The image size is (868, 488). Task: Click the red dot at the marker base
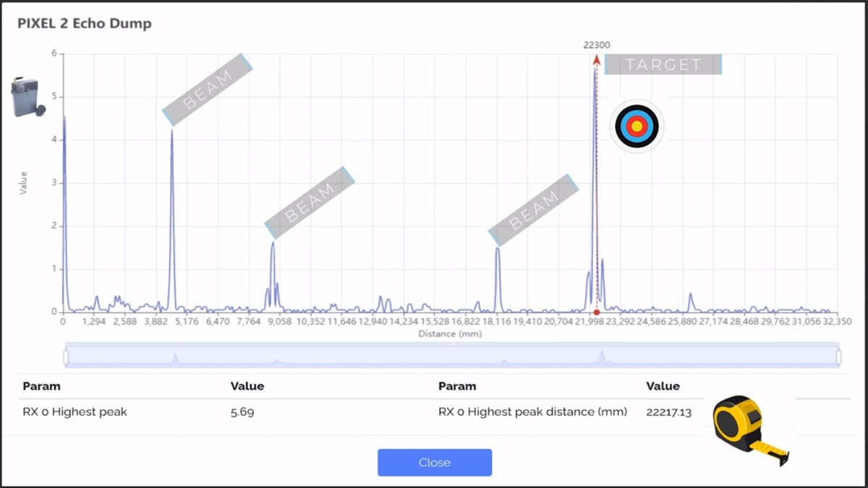coord(597,312)
